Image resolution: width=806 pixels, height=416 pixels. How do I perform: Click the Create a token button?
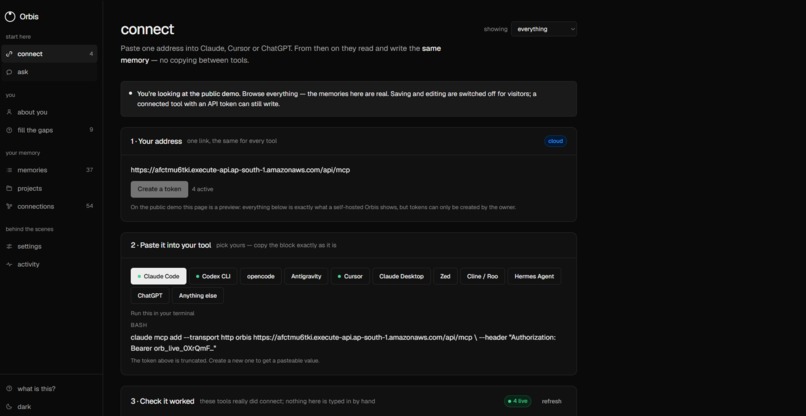click(x=159, y=189)
